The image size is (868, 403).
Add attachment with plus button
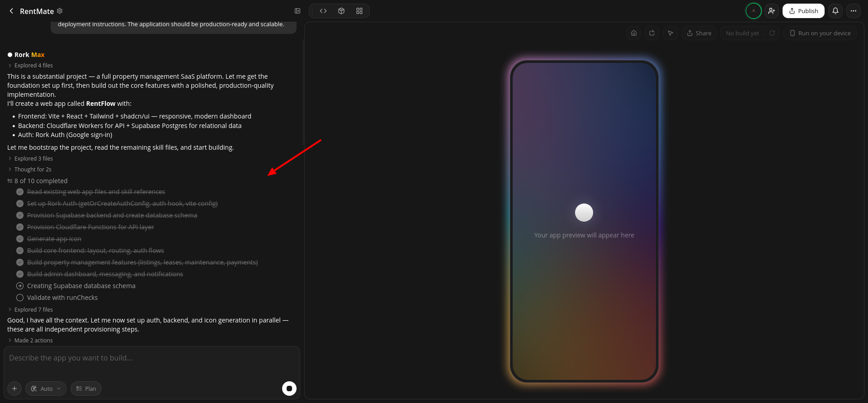14,389
